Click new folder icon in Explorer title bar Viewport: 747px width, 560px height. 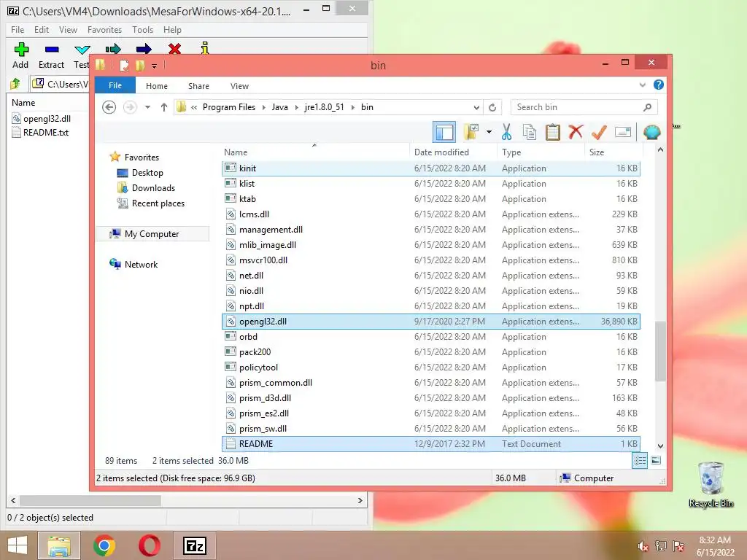139,65
